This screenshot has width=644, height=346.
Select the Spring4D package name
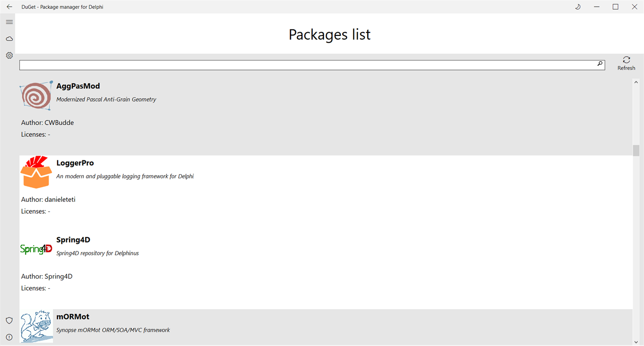73,240
